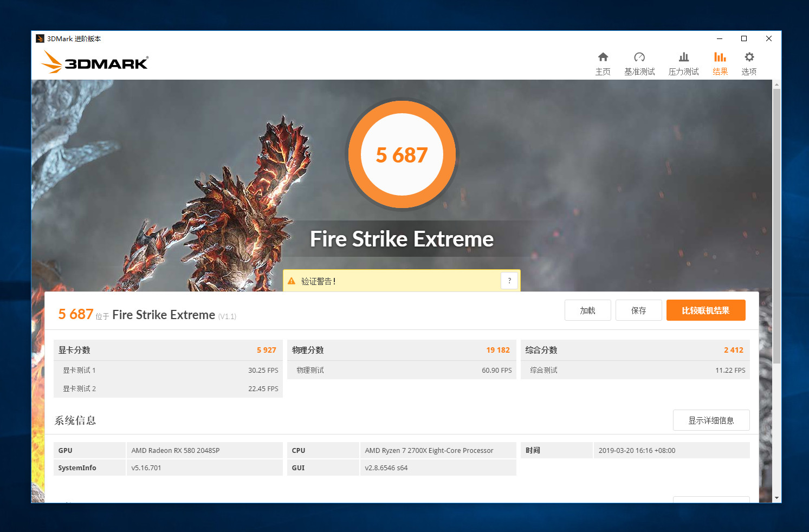This screenshot has height=532, width=809.
Task: Click the 保存 button
Action: point(638,310)
